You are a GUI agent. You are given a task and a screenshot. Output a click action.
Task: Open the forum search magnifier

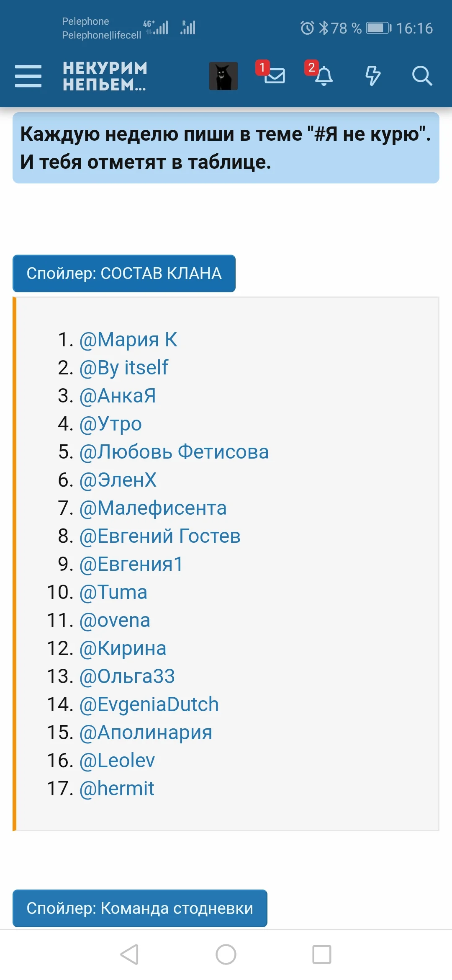click(421, 76)
